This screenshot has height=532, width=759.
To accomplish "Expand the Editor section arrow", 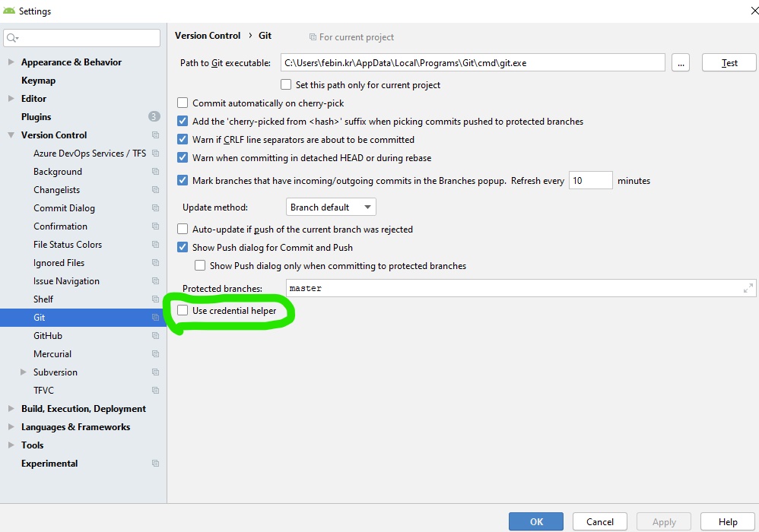I will click(x=11, y=99).
